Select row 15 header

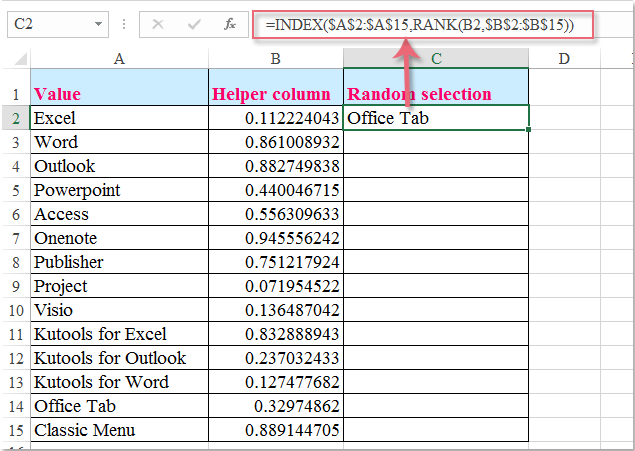pos(16,430)
